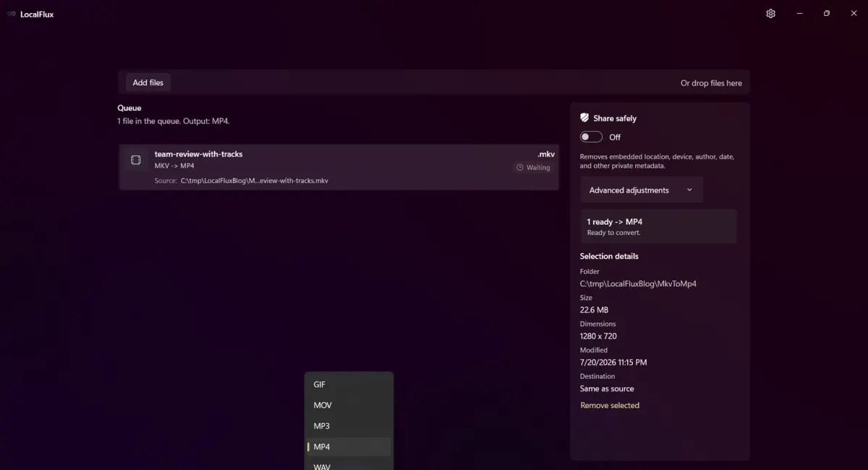Choose WAV from the format list
The height and width of the screenshot is (470, 868).
[x=349, y=466]
